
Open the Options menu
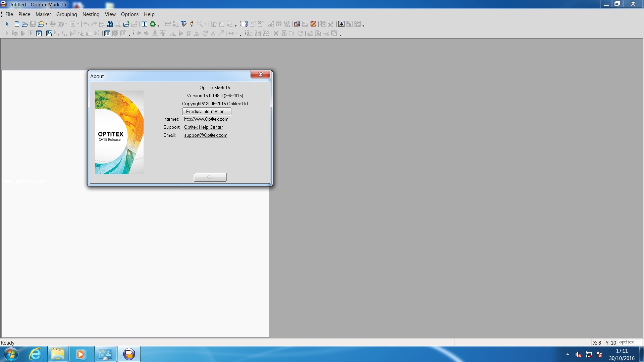click(129, 14)
